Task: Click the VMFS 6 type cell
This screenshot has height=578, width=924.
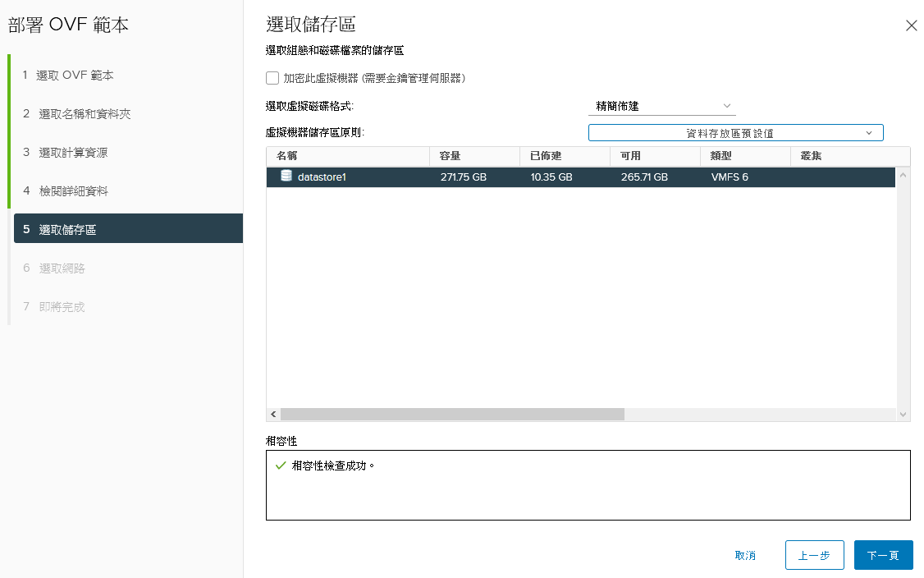Action: [730, 177]
